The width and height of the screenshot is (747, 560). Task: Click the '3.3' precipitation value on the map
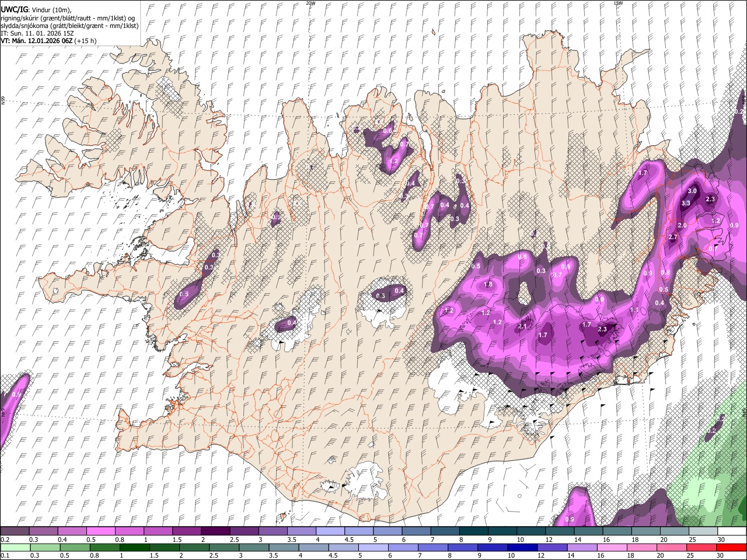click(x=686, y=203)
